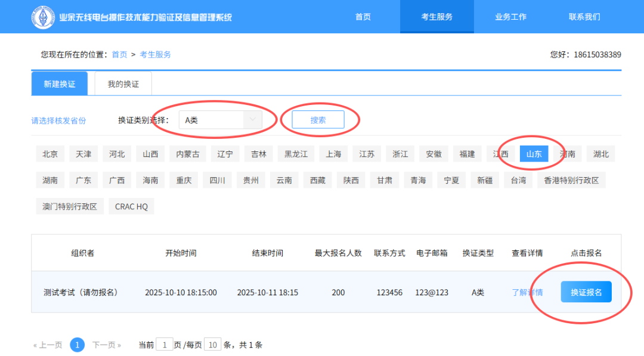Click page number 1 in pagination
644x356 pixels.
(77, 345)
